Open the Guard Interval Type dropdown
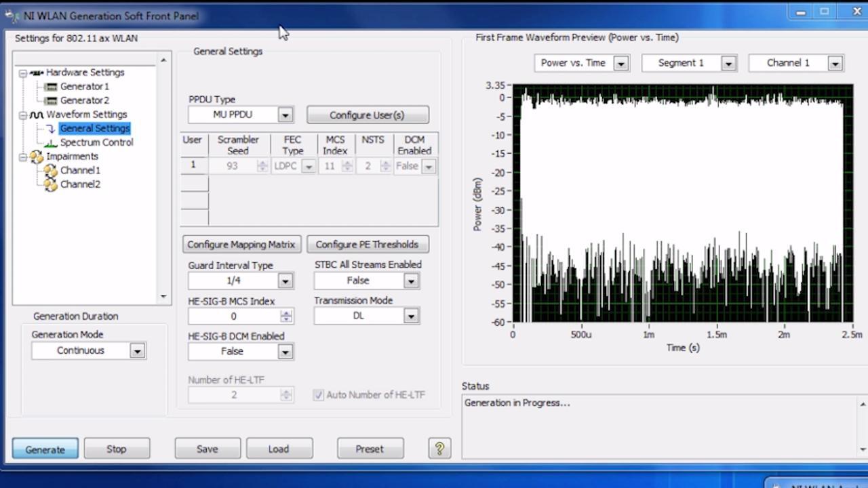The image size is (868, 488). coord(285,281)
